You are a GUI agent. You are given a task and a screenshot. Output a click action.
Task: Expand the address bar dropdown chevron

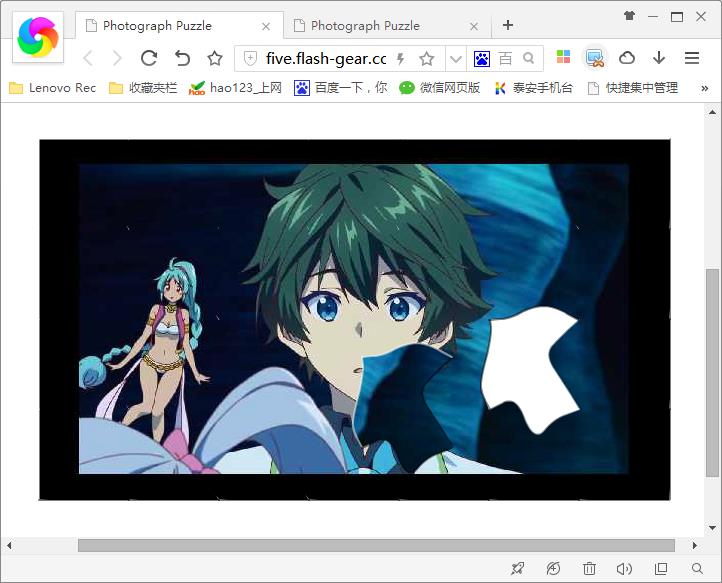point(455,59)
